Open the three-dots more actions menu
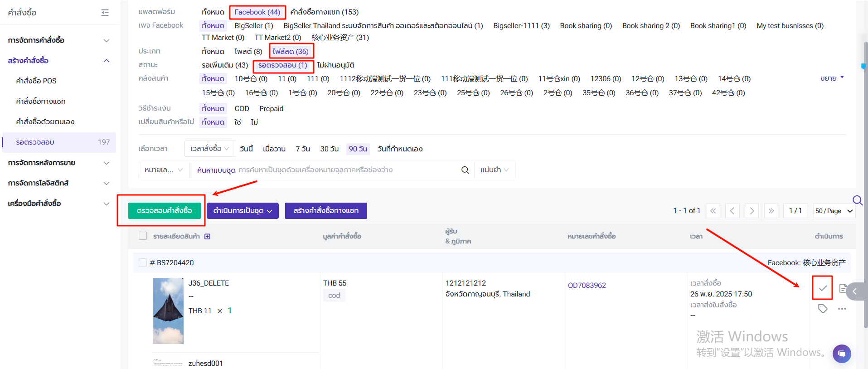868x369 pixels. (842, 309)
